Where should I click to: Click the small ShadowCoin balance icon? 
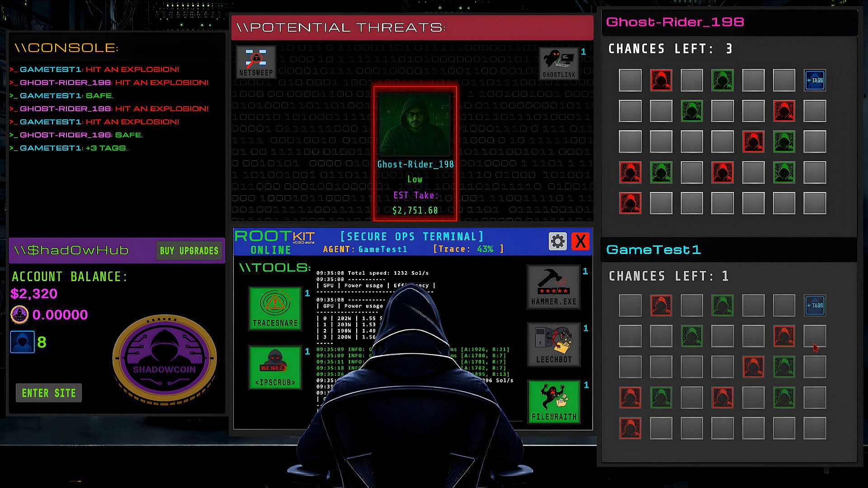pyautogui.click(x=19, y=314)
